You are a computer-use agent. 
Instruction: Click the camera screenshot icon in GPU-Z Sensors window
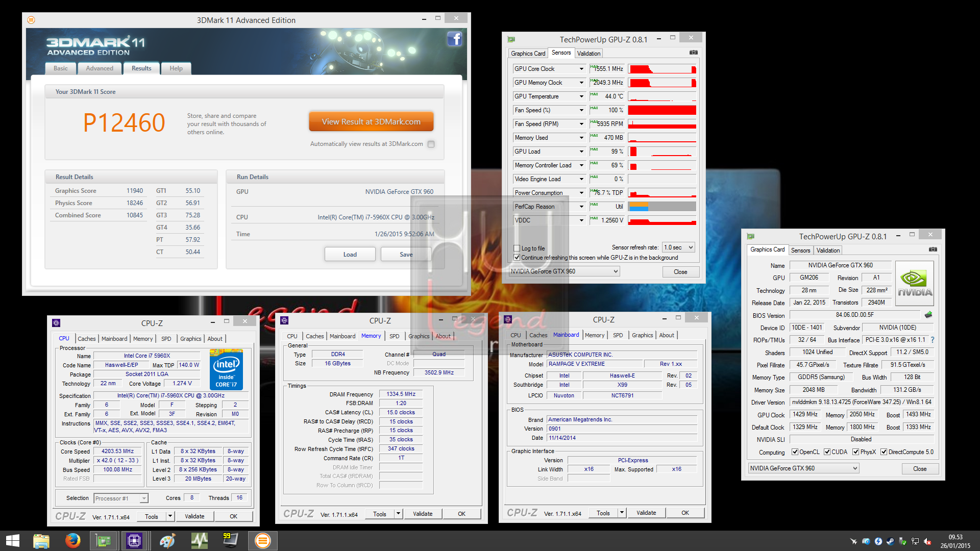point(693,53)
